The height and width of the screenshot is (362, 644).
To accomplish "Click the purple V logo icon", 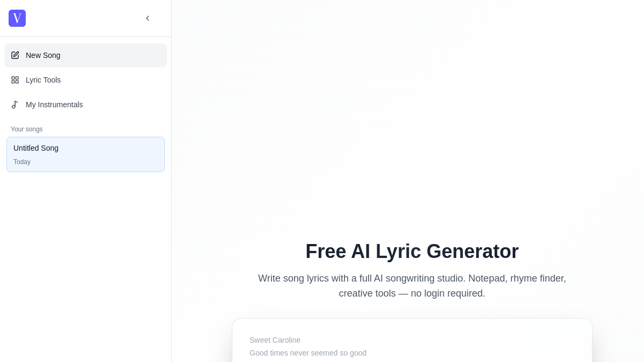I will [17, 18].
